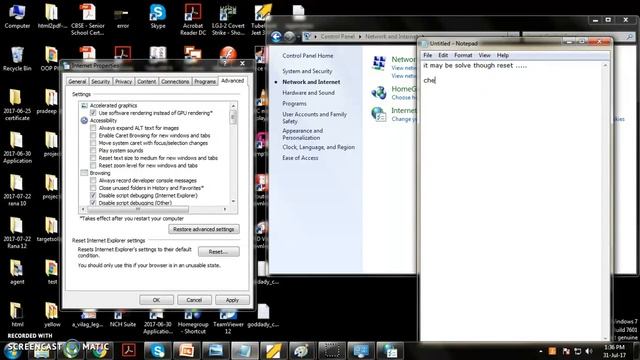The width and height of the screenshot is (640, 360).
Task: Select the agent folder icon on the desktop
Action: click(17, 272)
